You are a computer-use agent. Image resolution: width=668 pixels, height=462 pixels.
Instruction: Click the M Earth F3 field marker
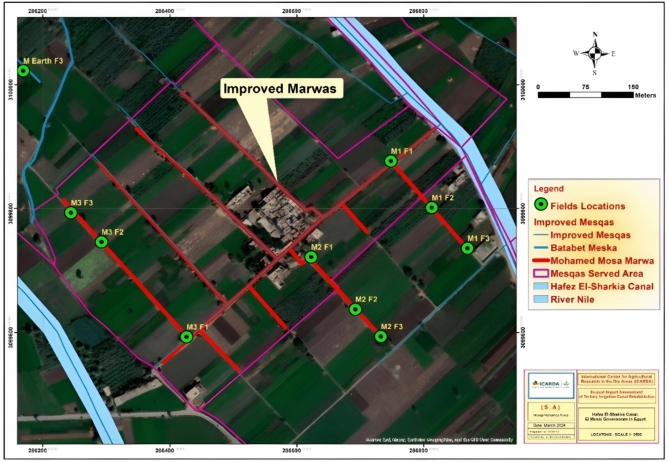[x=23, y=71]
